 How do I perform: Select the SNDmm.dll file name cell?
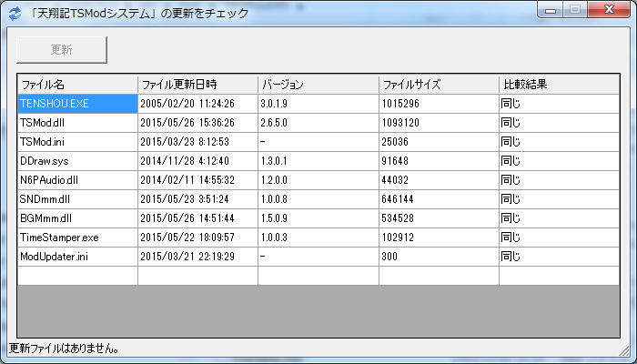tap(77, 199)
